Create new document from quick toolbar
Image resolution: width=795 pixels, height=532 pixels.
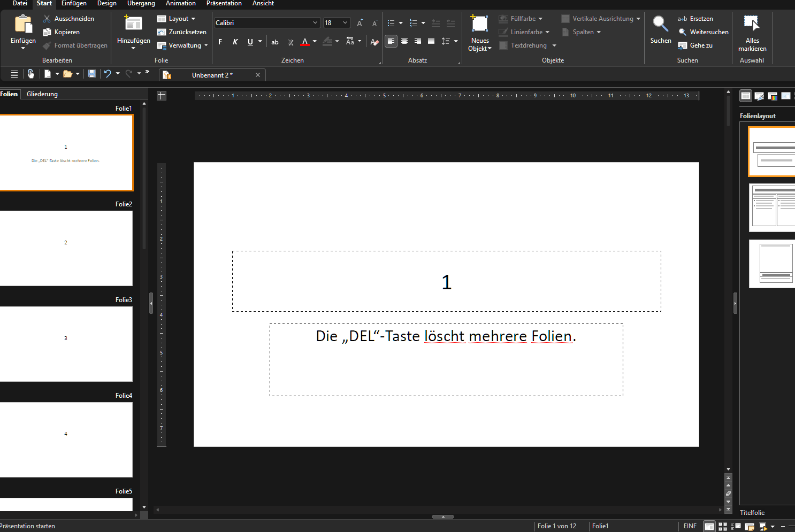point(47,74)
